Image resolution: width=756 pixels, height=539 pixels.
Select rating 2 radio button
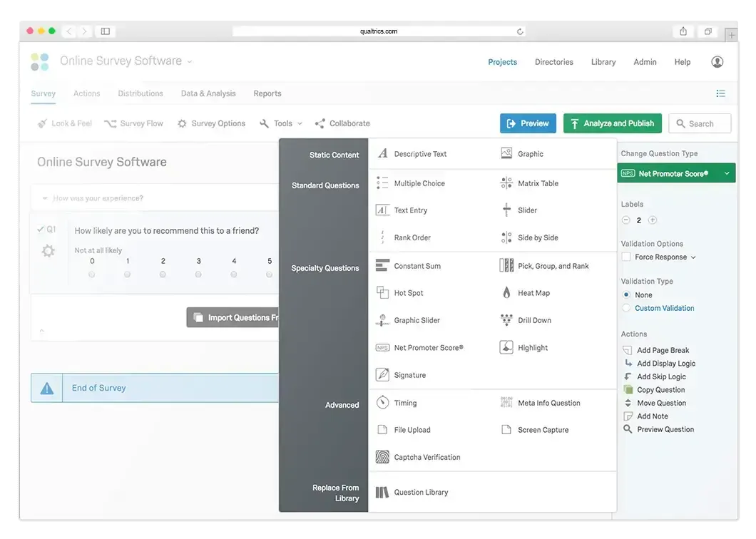click(x=163, y=274)
